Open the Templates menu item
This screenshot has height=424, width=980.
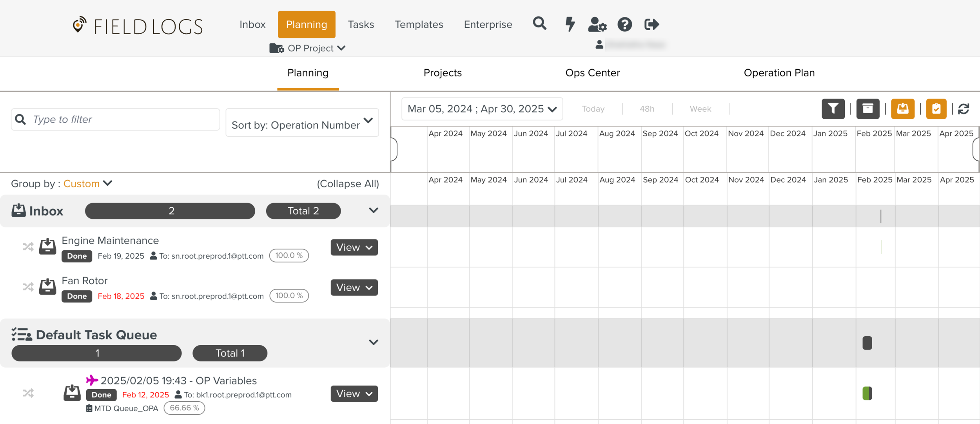(x=419, y=24)
